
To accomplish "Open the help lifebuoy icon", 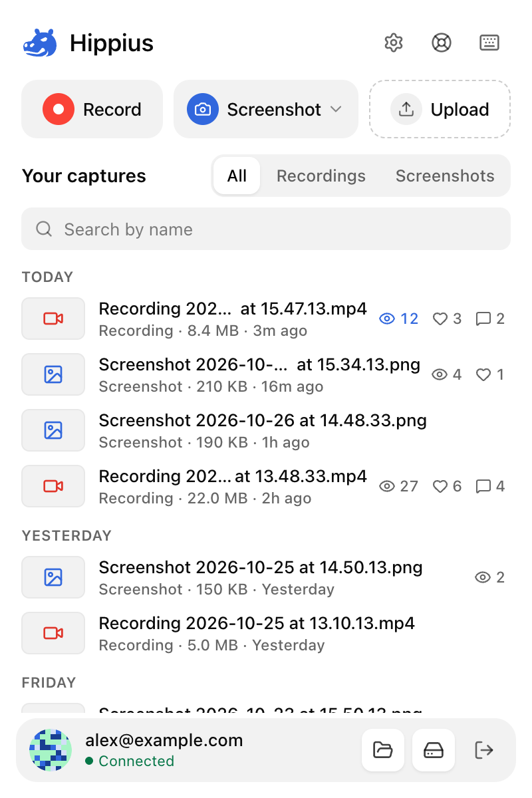I will click(x=442, y=43).
